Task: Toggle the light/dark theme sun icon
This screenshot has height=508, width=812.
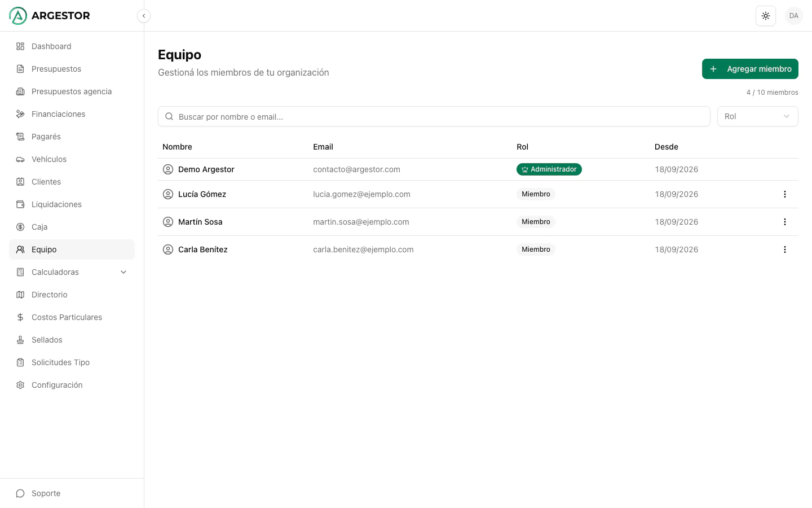Action: pos(766,16)
